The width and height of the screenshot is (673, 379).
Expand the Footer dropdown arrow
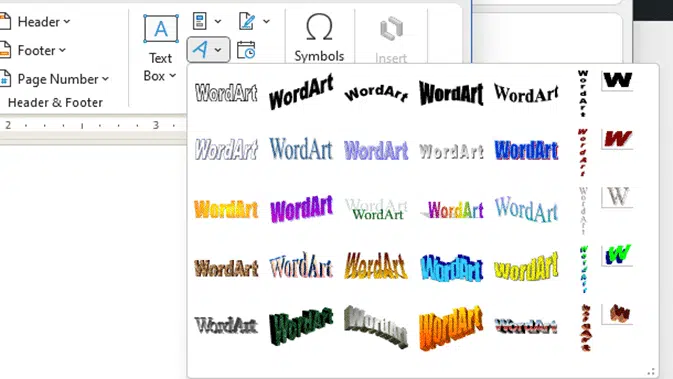[x=62, y=50]
